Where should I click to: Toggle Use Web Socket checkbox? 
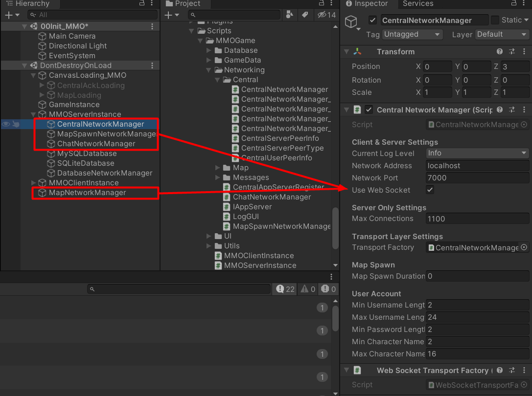coord(430,190)
